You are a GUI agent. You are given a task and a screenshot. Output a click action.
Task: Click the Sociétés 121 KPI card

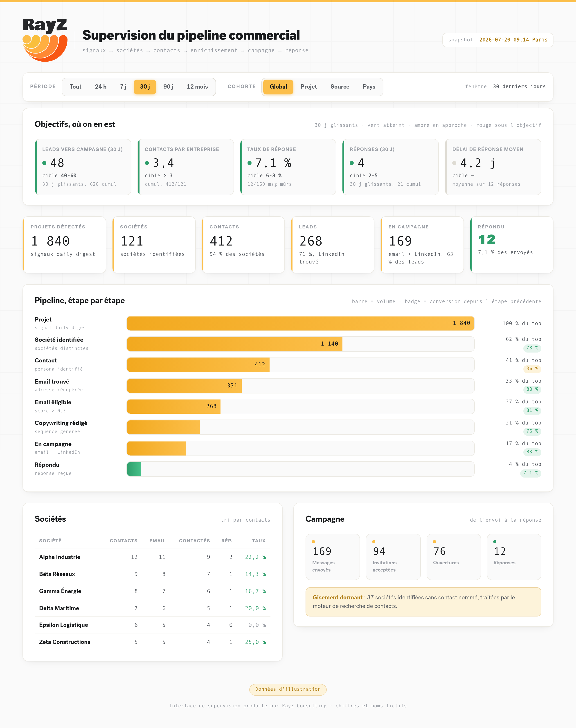pos(154,245)
